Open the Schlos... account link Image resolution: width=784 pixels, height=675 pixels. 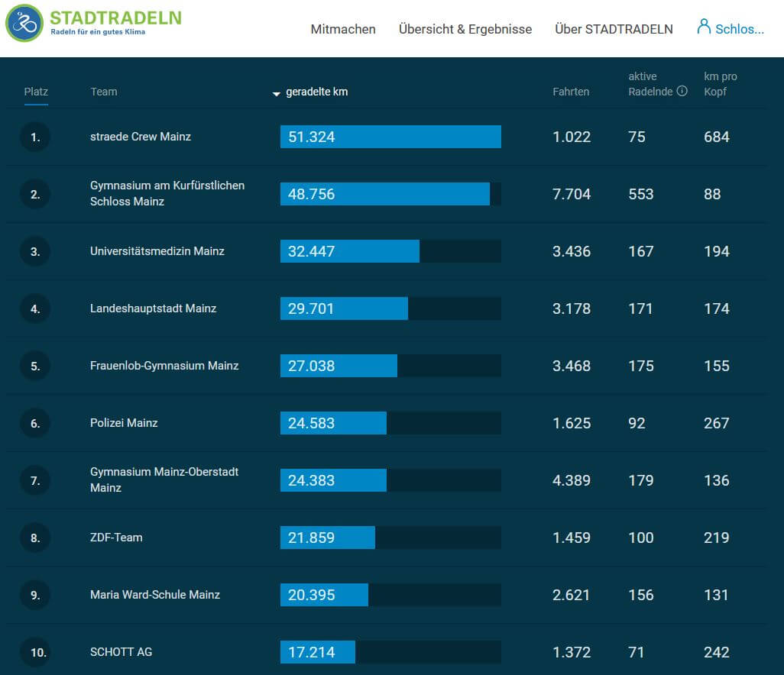click(x=740, y=29)
